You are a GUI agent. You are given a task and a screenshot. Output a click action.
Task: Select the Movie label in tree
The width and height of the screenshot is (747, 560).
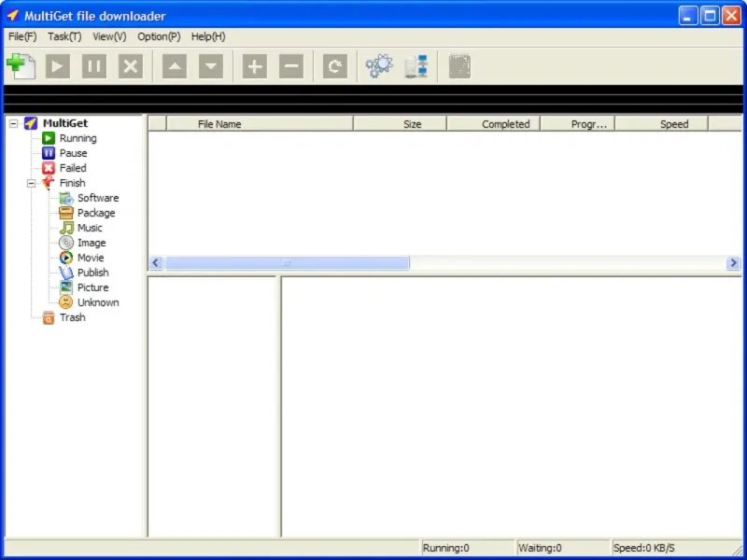pos(91,258)
